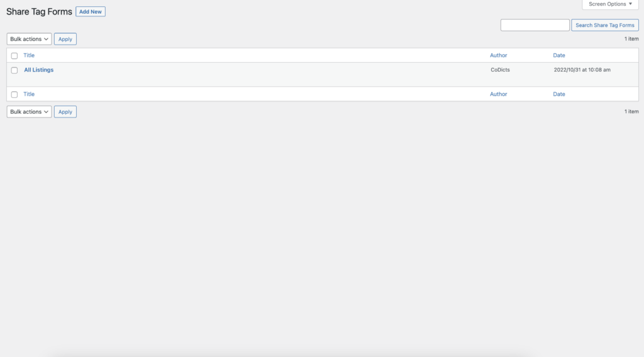Click the top 1 item count
Viewport: 644px width, 357px height.
coord(631,39)
